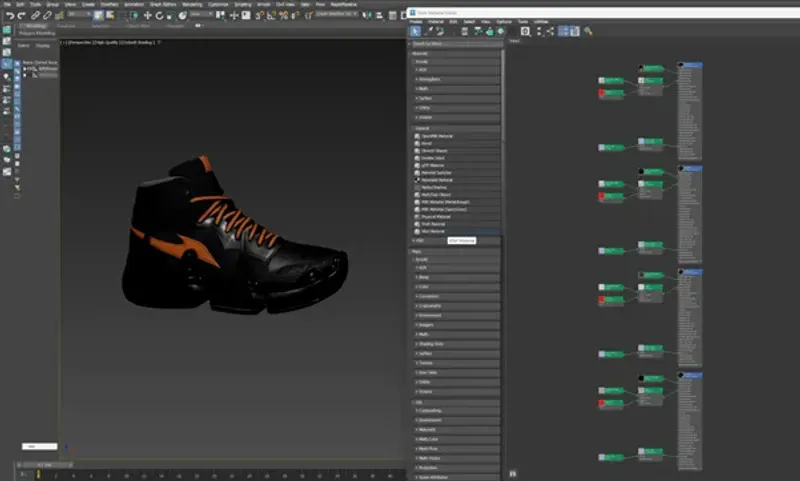Viewport: 800px width, 481px height.
Task: Expand the Shading State maps group
Action: (456, 344)
